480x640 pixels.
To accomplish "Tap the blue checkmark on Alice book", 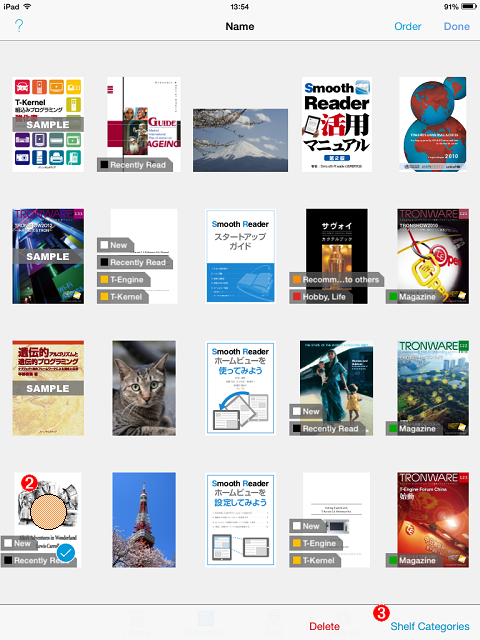I will tap(66, 553).
